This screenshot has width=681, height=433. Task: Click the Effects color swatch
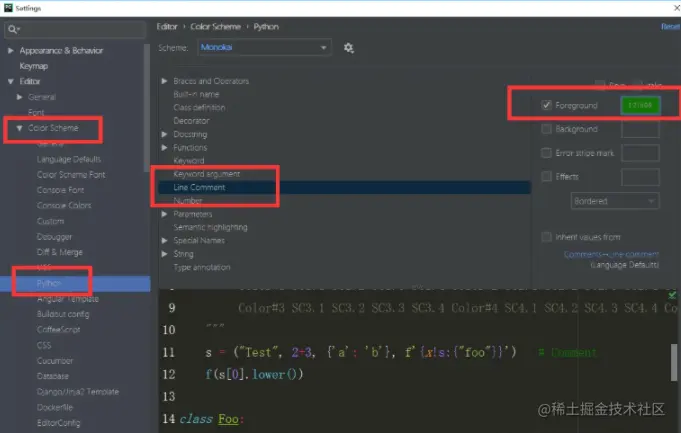[640, 176]
